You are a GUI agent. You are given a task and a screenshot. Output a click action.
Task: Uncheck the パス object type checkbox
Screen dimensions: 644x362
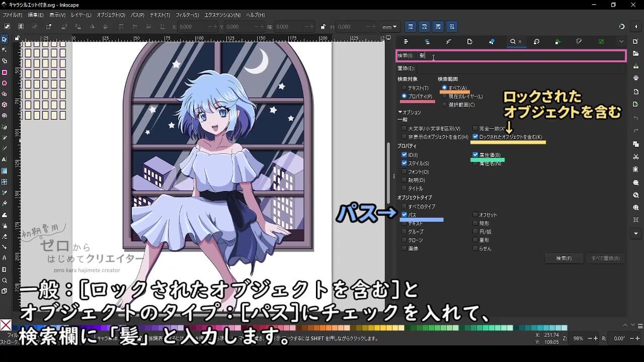coord(404,215)
